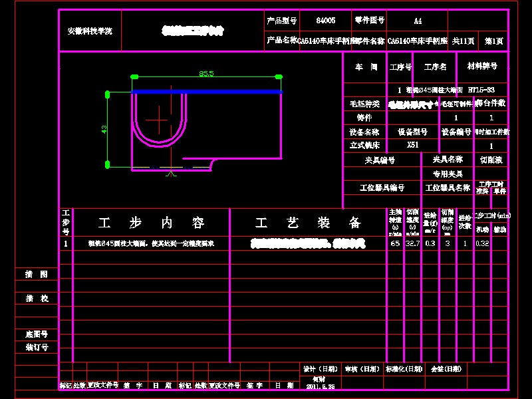Click the machine time value 0.32
This screenshot has height=399, width=532.
(x=482, y=243)
